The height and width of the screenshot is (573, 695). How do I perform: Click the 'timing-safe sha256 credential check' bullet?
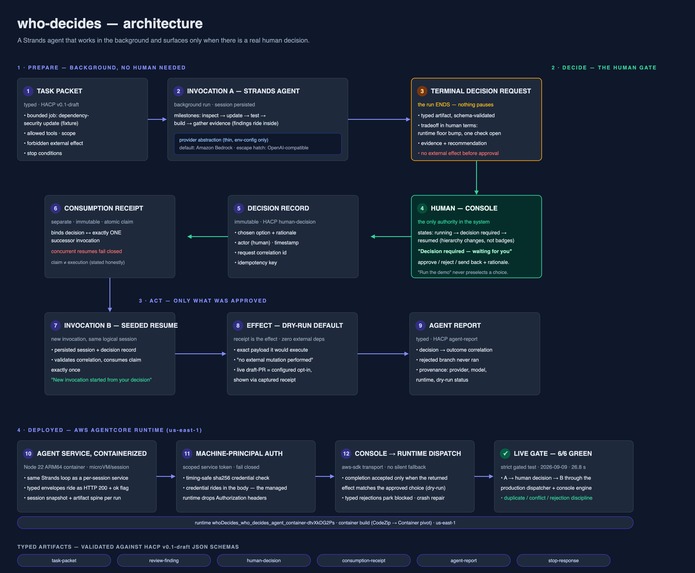coord(226,478)
